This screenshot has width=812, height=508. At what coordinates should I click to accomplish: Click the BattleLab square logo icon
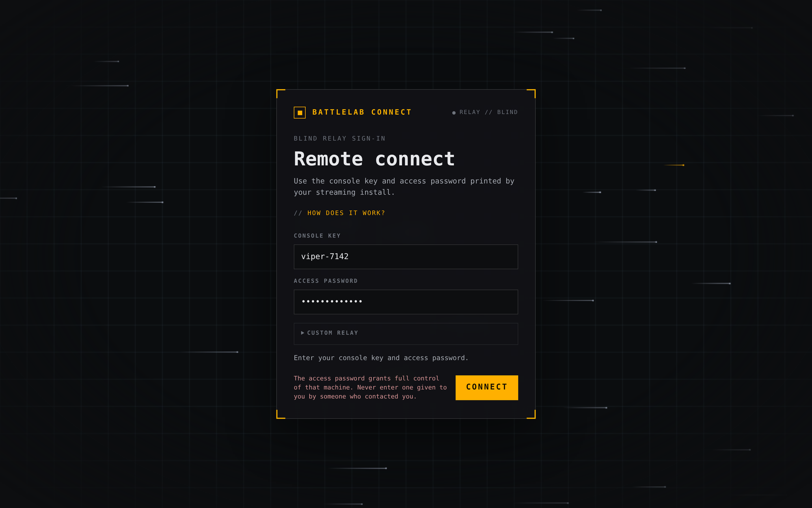point(300,113)
